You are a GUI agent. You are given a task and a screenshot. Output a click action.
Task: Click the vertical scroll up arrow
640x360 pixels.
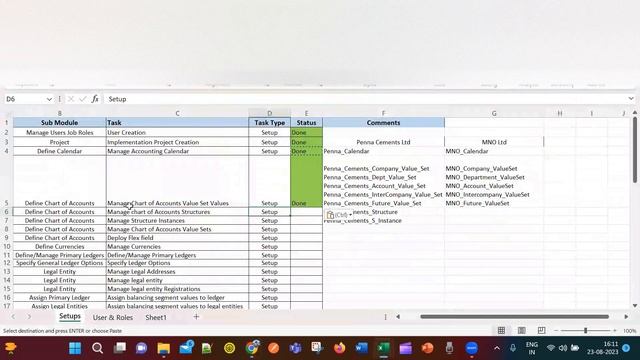pos(635,113)
